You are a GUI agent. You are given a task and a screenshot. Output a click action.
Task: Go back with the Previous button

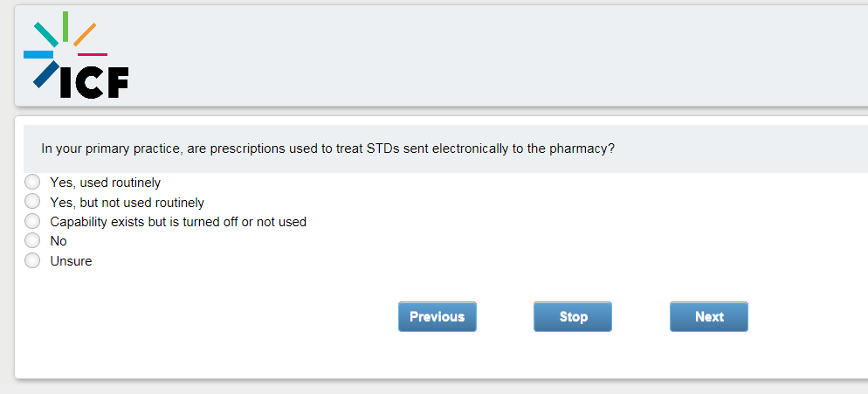coord(437,317)
